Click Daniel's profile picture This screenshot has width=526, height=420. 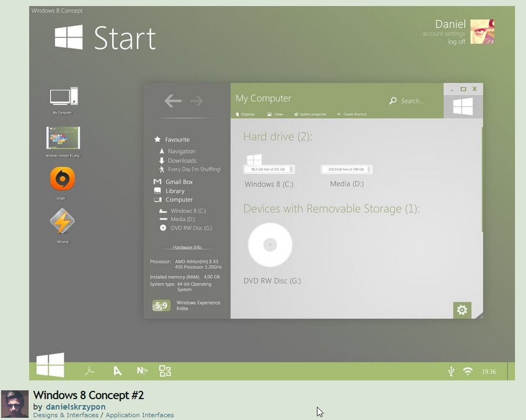482,31
